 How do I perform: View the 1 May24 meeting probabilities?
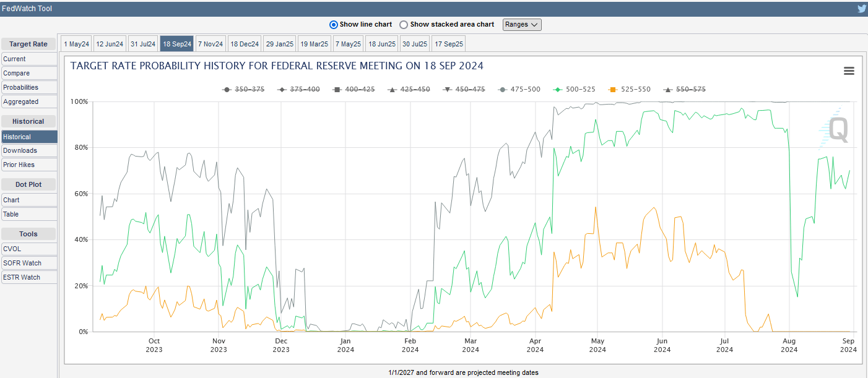tap(76, 43)
